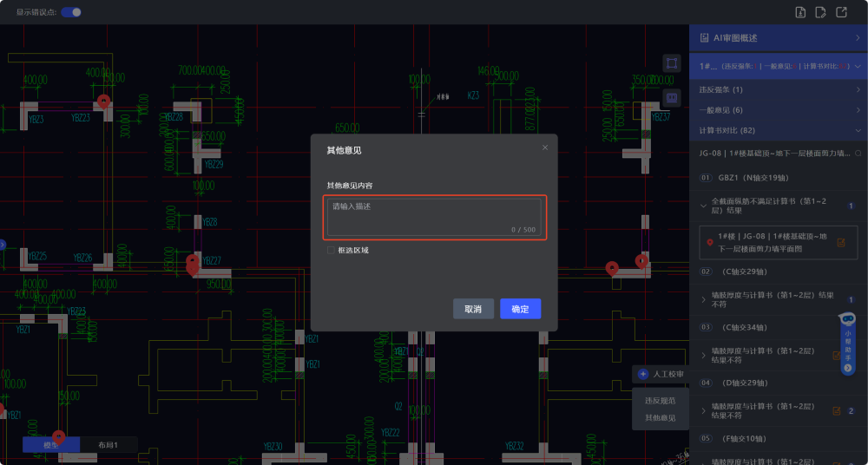Select 违反规范 from the 人工校审 menu
This screenshot has width=868, height=465.
[660, 401]
